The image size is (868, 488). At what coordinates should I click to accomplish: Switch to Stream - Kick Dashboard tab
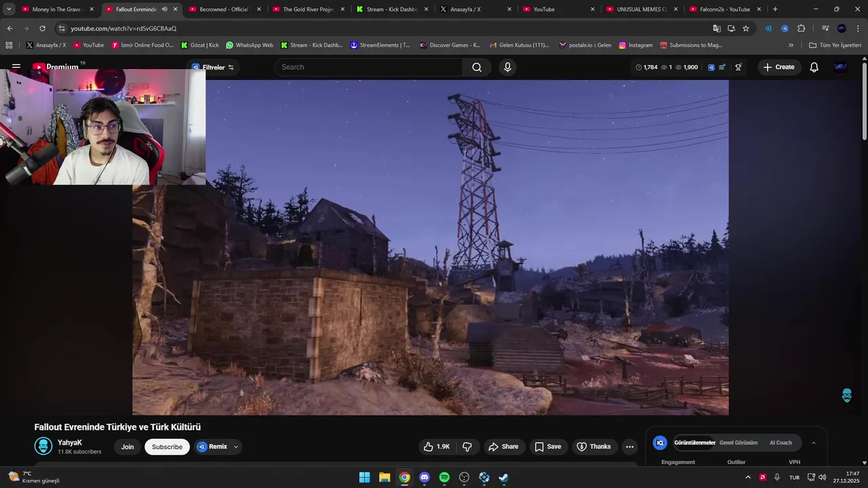(x=391, y=9)
